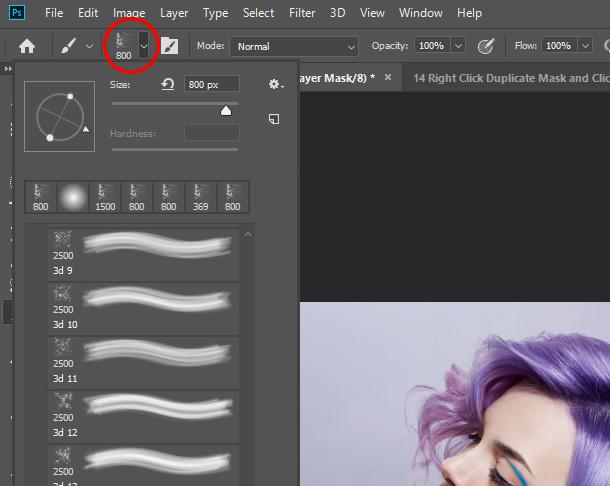
Task: Click the disabled Hardness value field
Action: click(212, 133)
